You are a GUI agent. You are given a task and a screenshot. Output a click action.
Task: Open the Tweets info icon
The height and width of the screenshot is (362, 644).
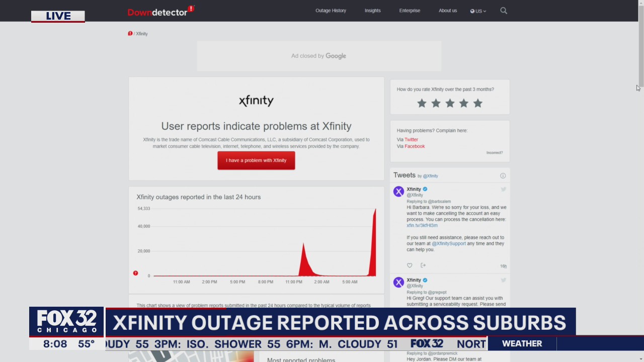[503, 176]
